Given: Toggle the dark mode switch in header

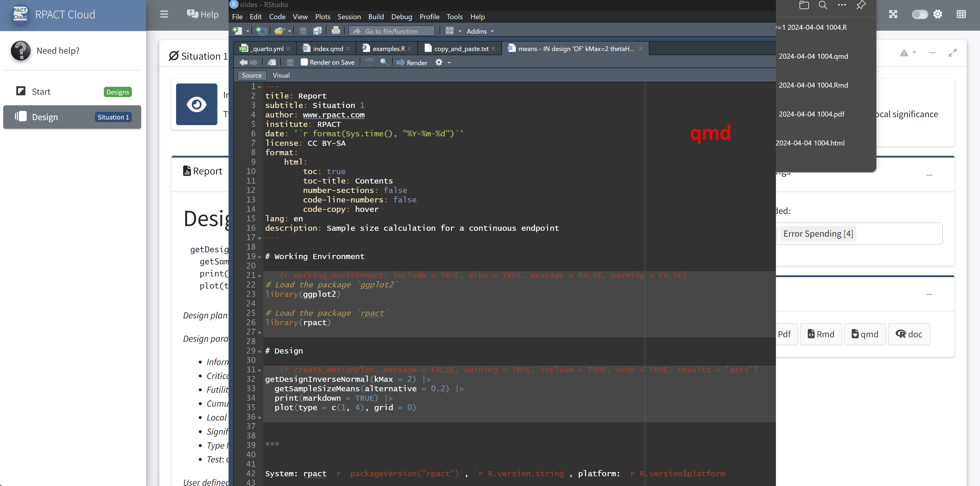Looking at the screenshot, I should click(920, 14).
